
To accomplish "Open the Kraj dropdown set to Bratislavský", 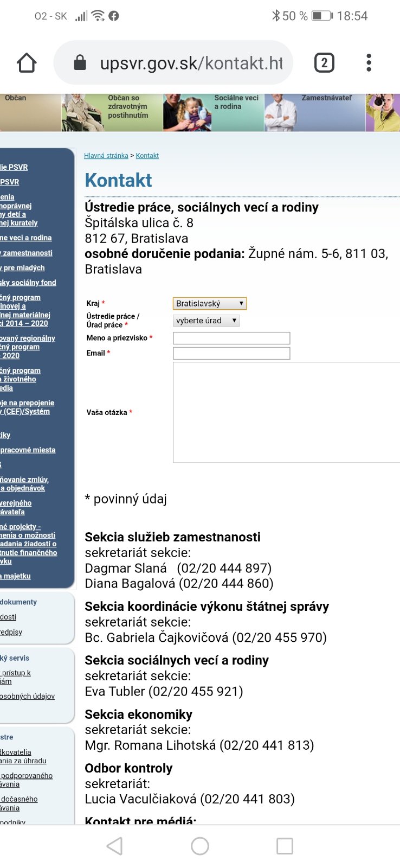I will (210, 304).
